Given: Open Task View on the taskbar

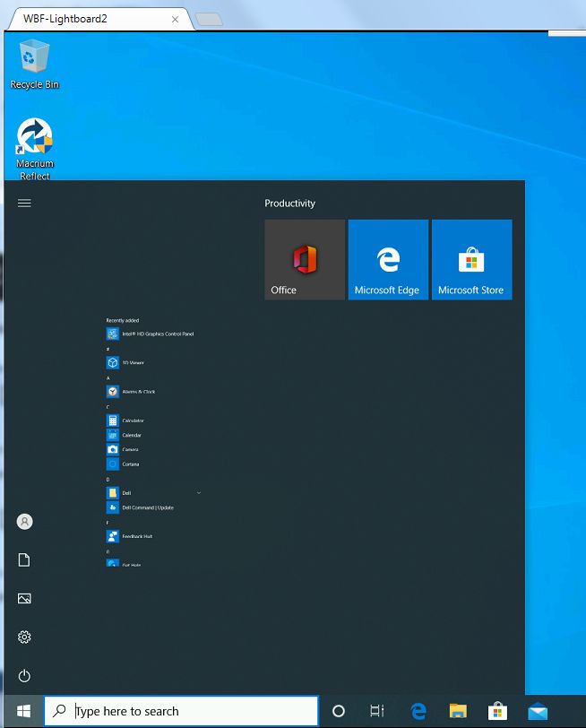Looking at the screenshot, I should (377, 711).
